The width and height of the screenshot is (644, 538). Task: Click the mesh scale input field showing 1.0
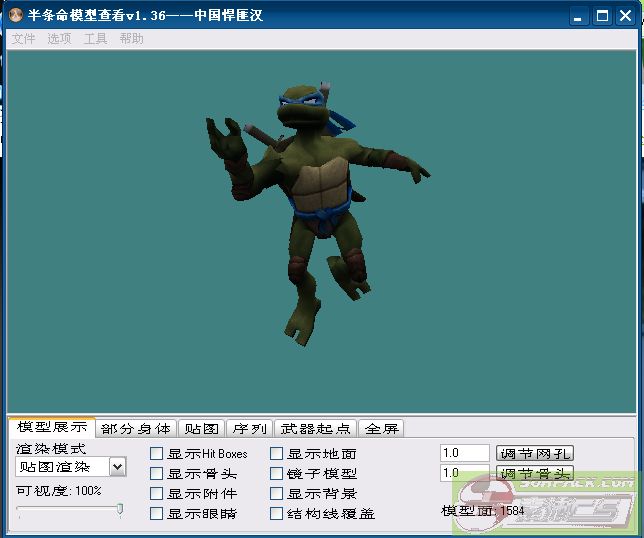click(x=464, y=454)
